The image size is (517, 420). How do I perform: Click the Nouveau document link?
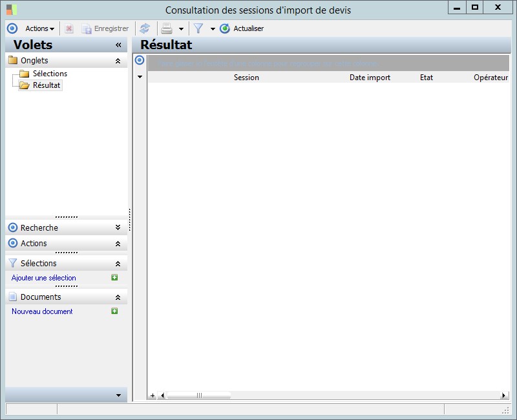[42, 311]
